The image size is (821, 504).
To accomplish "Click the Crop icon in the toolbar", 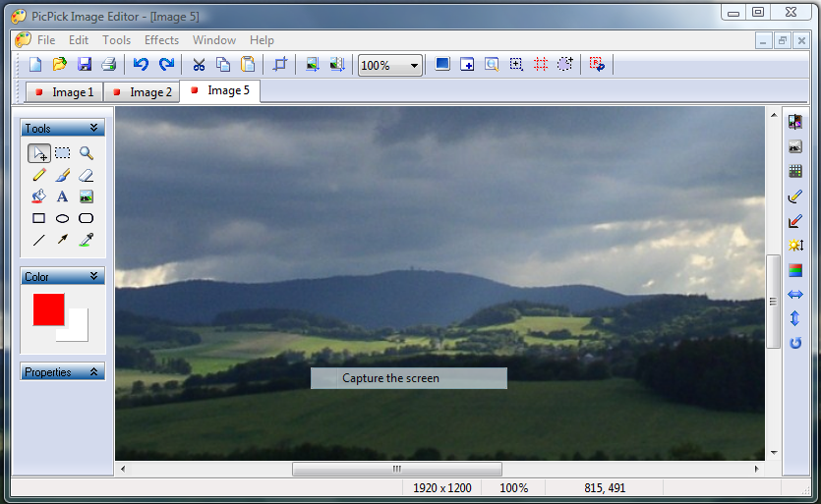I will tap(280, 65).
